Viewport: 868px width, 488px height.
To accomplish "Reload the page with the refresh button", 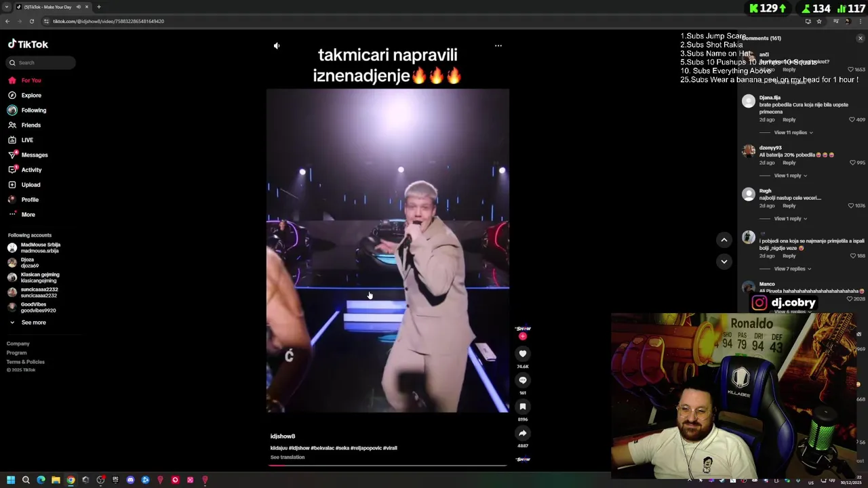I will (31, 21).
